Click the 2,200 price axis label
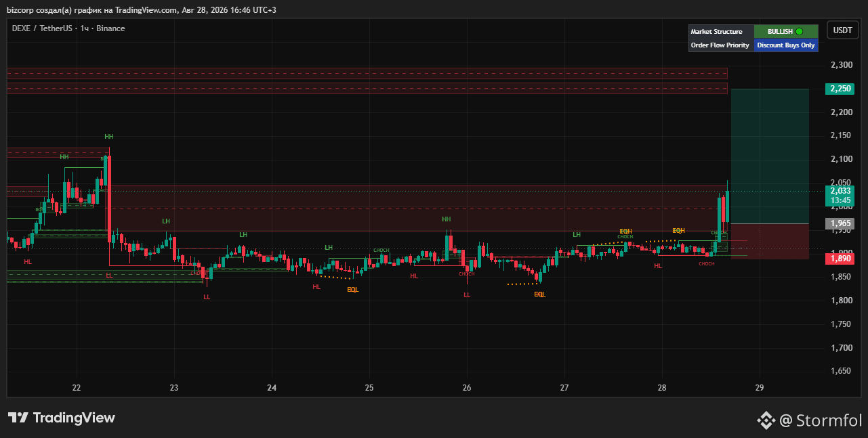868x438 pixels. (841, 112)
